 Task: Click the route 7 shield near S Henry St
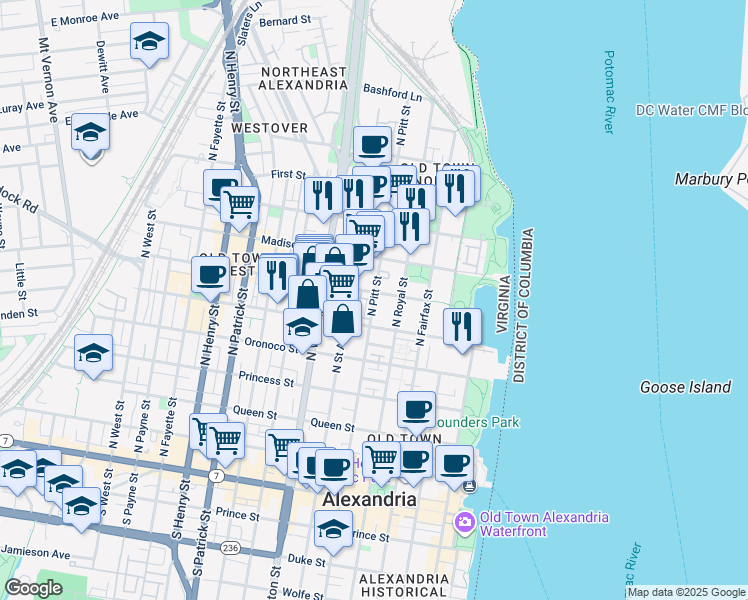point(217,476)
